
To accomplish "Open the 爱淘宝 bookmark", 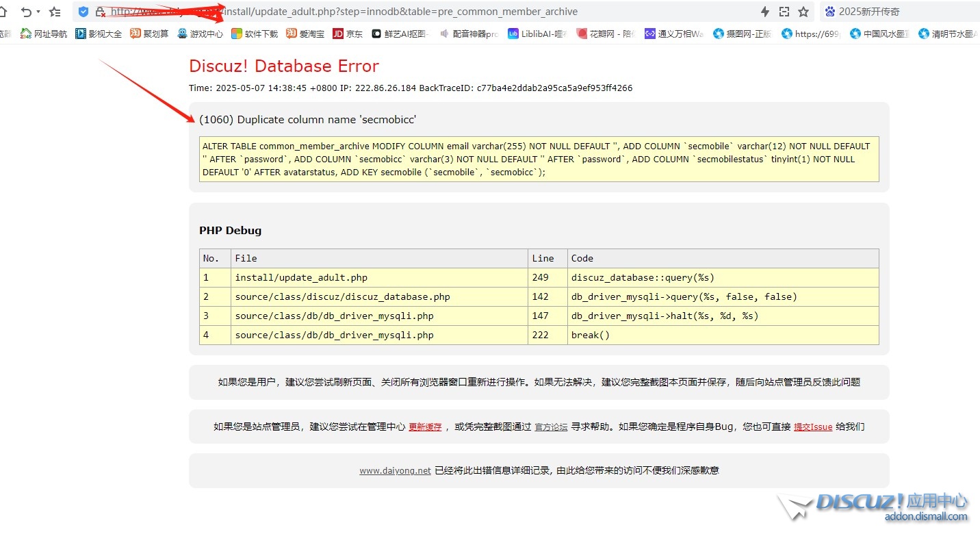I will tap(305, 34).
